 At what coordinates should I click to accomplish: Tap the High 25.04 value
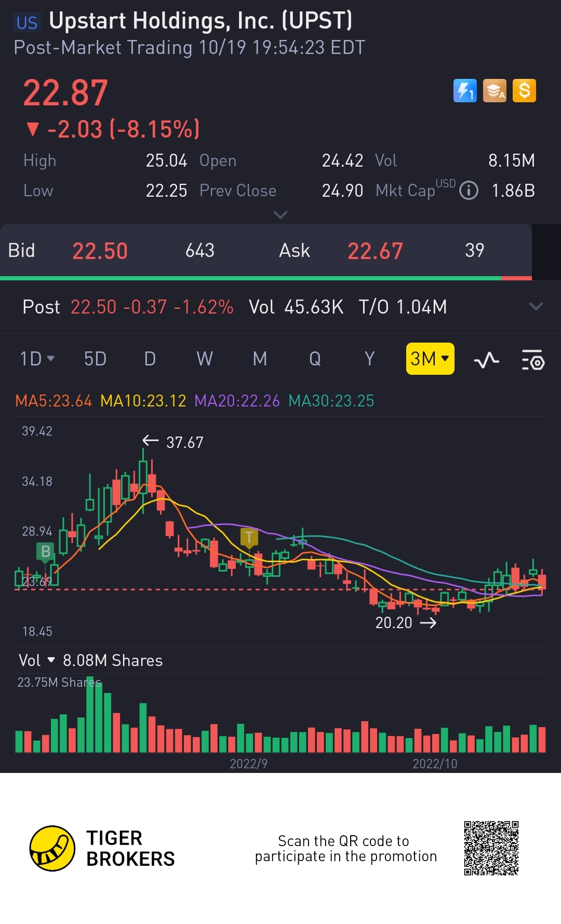pos(166,160)
